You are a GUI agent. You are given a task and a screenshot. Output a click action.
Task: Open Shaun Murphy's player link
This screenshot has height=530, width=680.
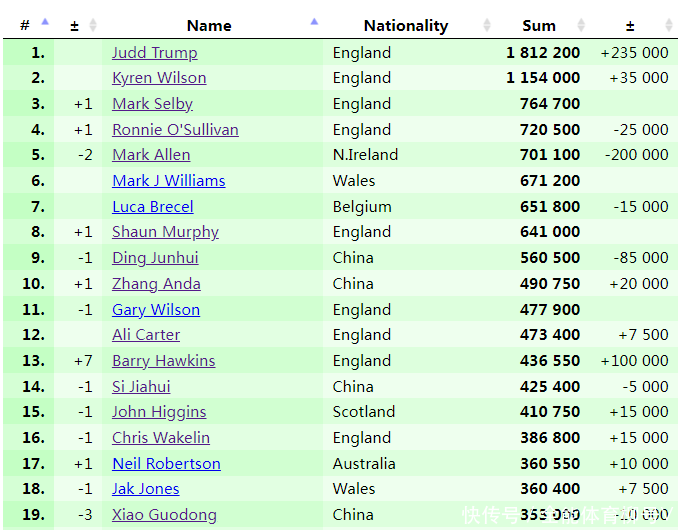click(x=165, y=231)
